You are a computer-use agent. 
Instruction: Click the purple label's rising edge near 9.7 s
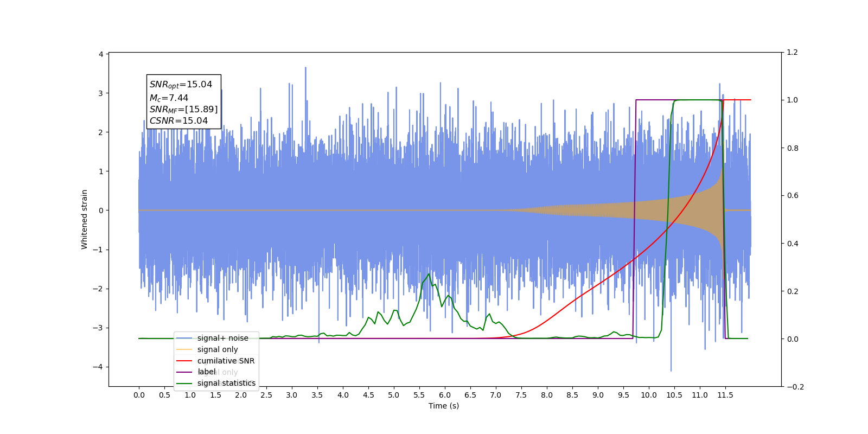pyautogui.click(x=634, y=219)
